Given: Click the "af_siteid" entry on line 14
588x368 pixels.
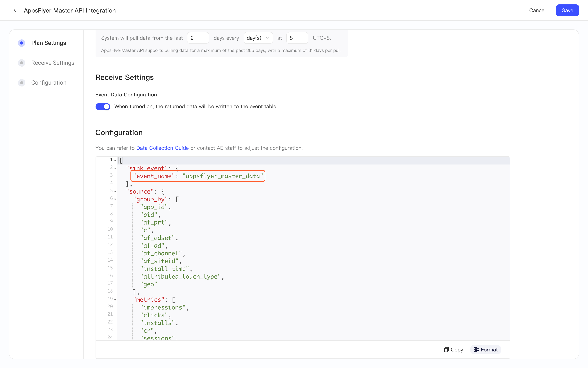Looking at the screenshot, I should tap(159, 261).
